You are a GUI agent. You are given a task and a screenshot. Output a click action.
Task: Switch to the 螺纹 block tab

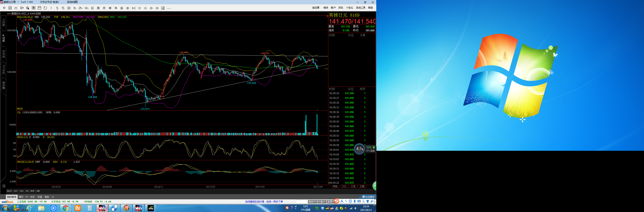tap(21, 197)
